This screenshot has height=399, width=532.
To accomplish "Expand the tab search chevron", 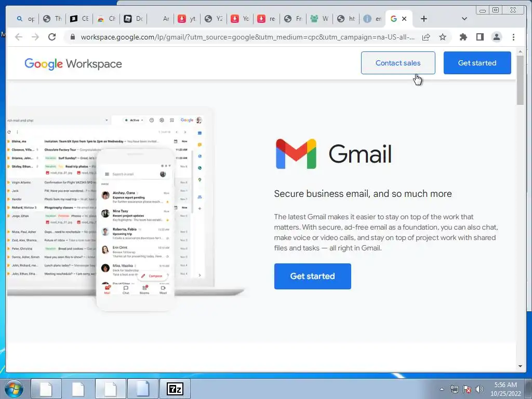I will tap(464, 19).
